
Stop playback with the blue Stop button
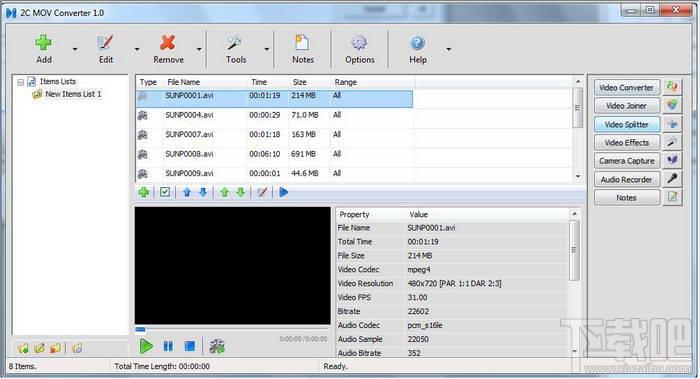(x=190, y=346)
